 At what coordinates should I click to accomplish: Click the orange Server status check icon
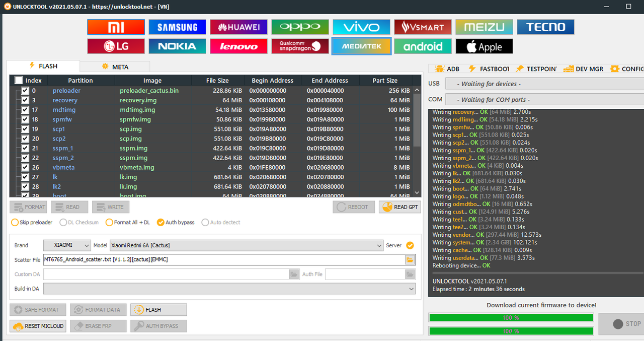(x=410, y=245)
